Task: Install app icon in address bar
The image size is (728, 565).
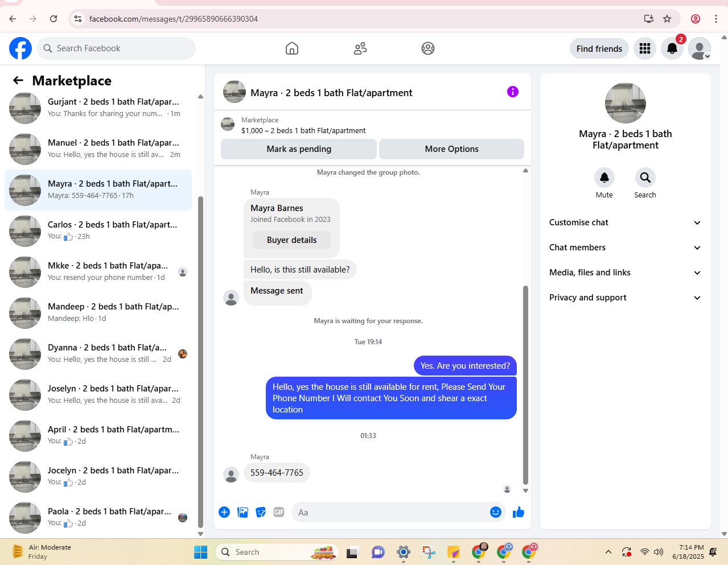Action: pyautogui.click(x=649, y=19)
